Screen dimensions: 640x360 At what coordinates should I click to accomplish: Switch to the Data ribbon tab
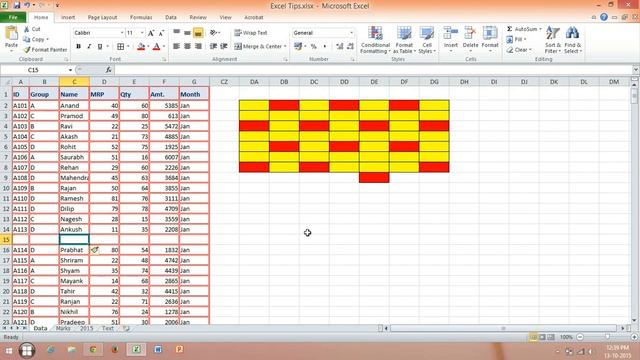[x=171, y=18]
